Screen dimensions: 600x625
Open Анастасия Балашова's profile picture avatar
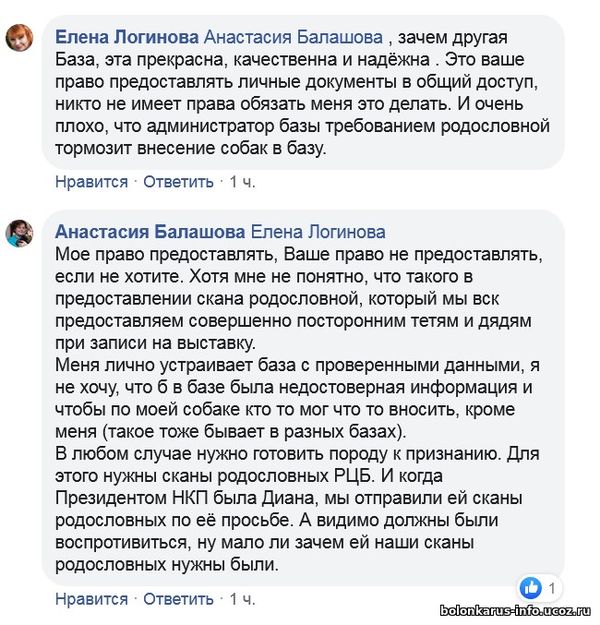click(x=19, y=233)
